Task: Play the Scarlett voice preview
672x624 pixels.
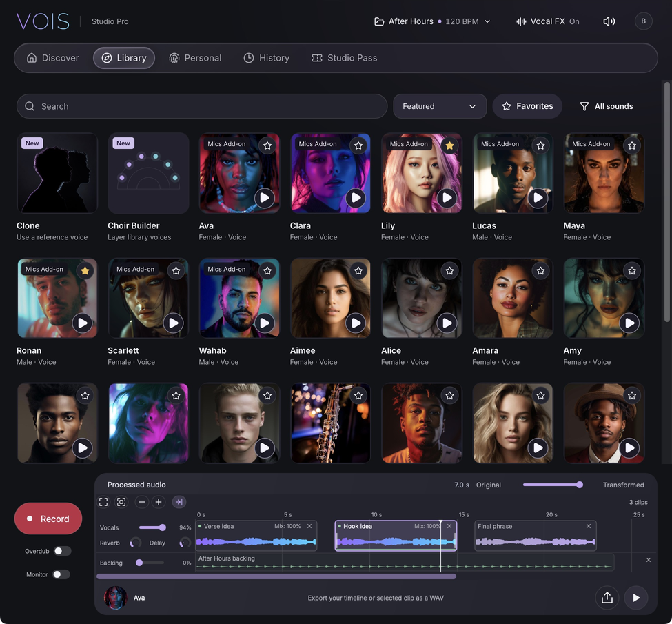Action: click(x=173, y=323)
